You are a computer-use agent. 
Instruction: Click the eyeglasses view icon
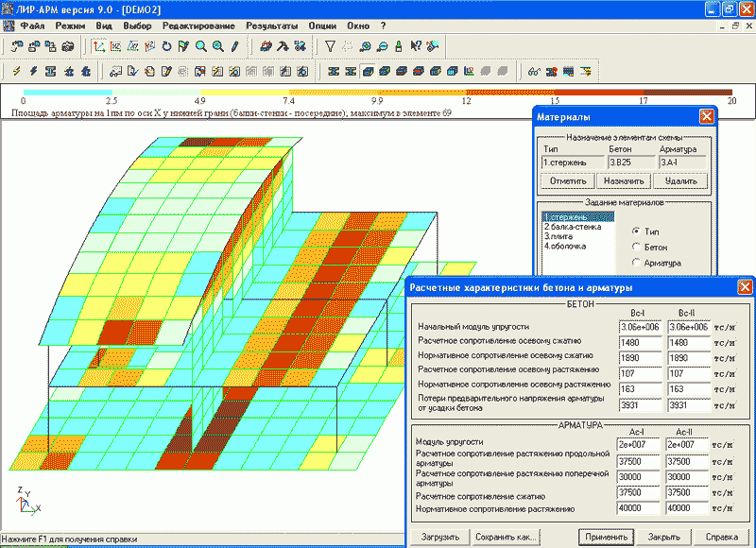pyautogui.click(x=534, y=71)
